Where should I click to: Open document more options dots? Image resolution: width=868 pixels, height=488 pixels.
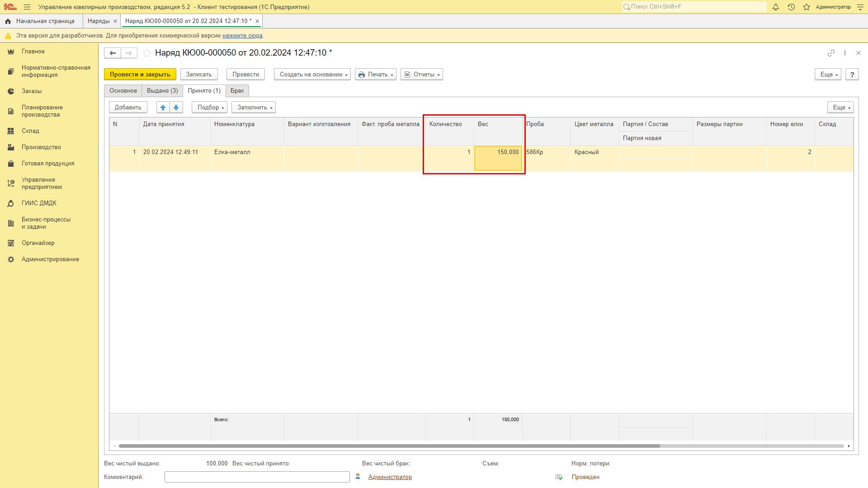click(845, 53)
